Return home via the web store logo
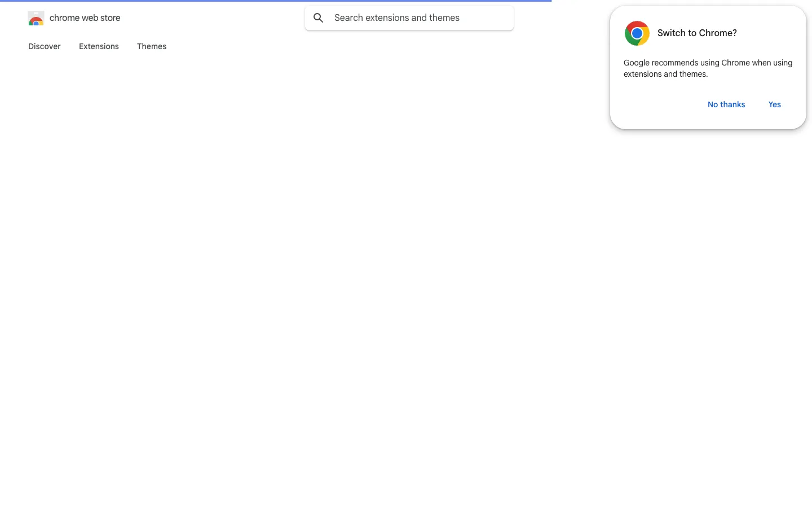812x508 pixels. coord(36,18)
